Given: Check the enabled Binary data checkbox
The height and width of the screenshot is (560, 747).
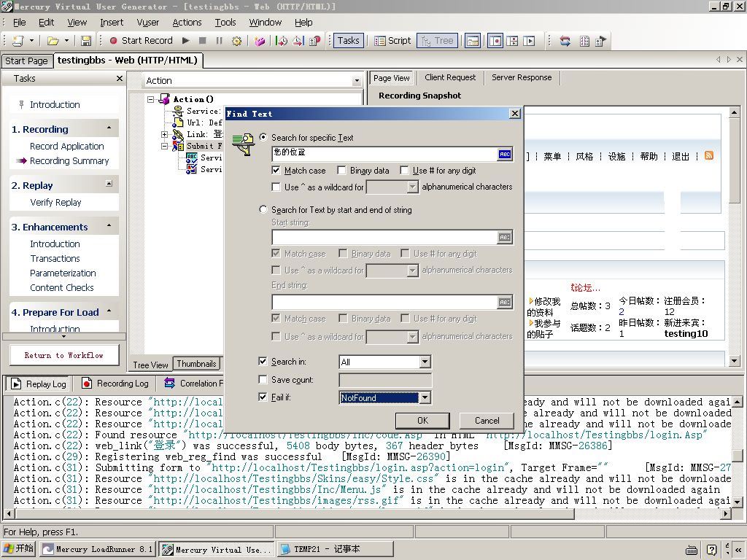Looking at the screenshot, I should (x=341, y=170).
